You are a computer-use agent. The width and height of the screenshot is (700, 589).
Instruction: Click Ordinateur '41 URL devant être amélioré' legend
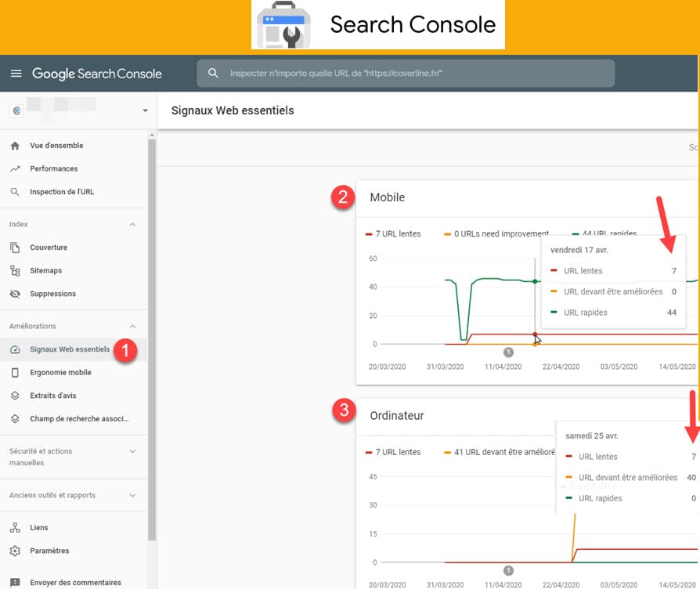tap(500, 452)
